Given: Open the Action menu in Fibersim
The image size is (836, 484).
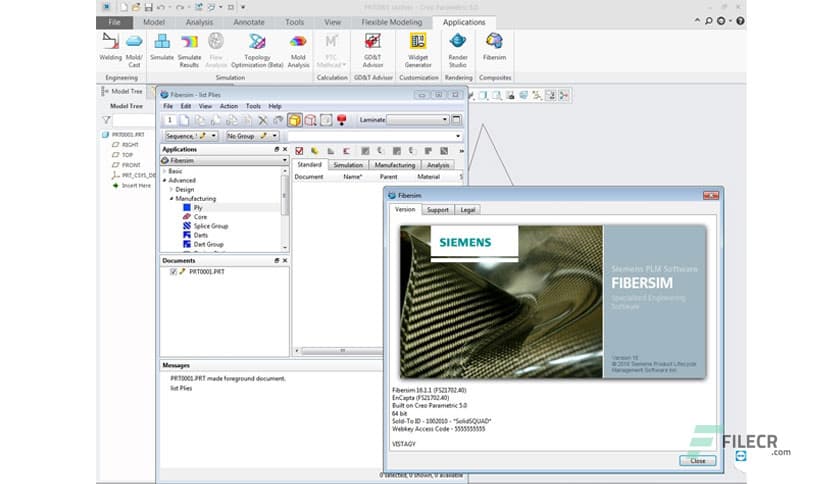Looking at the screenshot, I should pyautogui.click(x=229, y=106).
